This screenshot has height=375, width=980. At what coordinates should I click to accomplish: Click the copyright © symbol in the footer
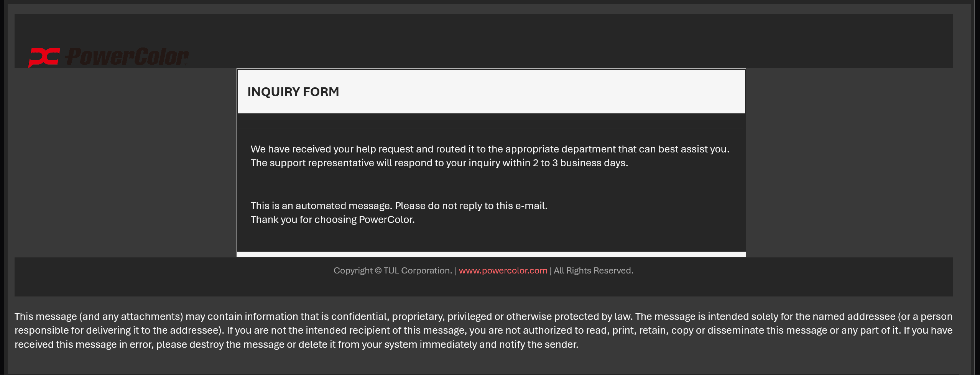click(x=378, y=270)
